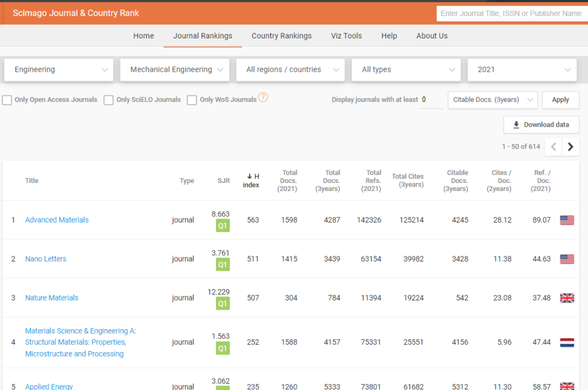This screenshot has height=390, width=588.
Task: Open the Applied Energy journal link
Action: [49, 387]
